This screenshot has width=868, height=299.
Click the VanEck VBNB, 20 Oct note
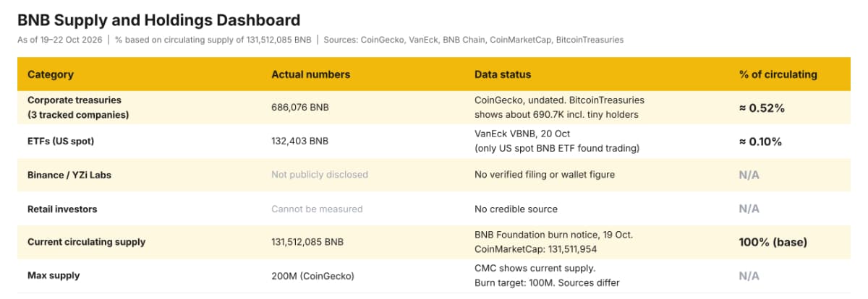[x=523, y=133]
